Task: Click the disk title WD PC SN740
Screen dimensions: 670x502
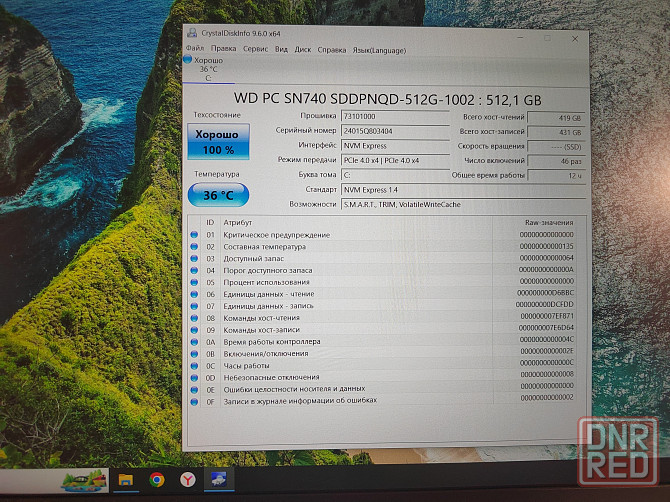Action: point(388,100)
